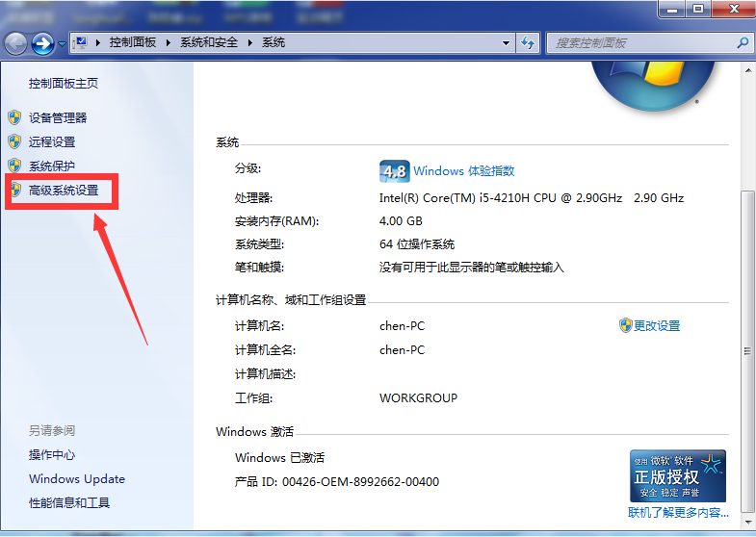Image resolution: width=756 pixels, height=537 pixels.
Task: Expand the arrow after 系统和安全 breadcrumb
Action: [x=250, y=43]
